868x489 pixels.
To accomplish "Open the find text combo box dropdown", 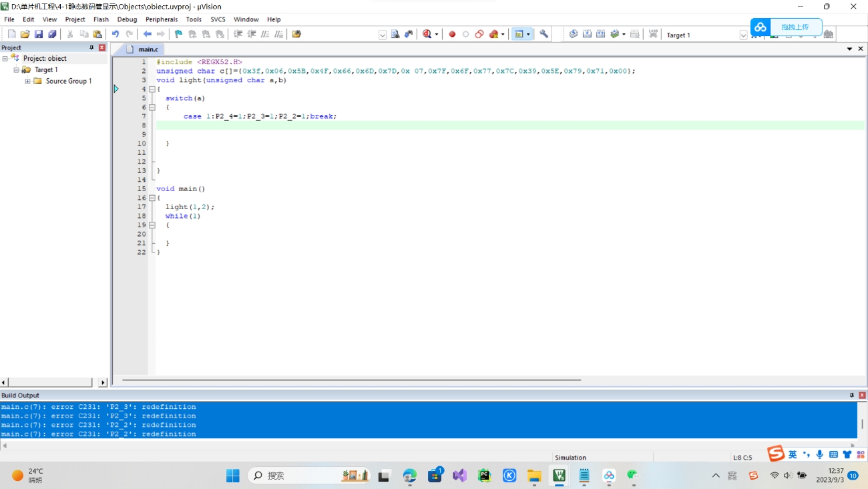I will 383,35.
